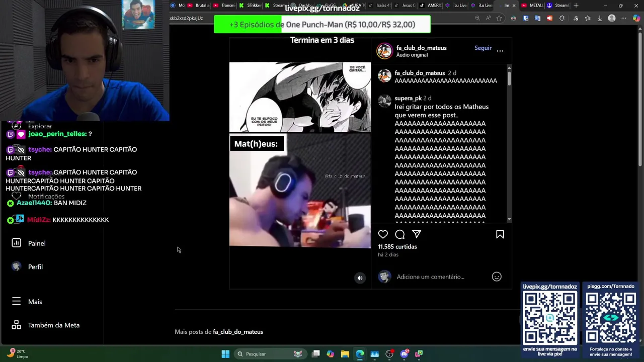Open a new browser tab
644x362 pixels.
point(576,6)
